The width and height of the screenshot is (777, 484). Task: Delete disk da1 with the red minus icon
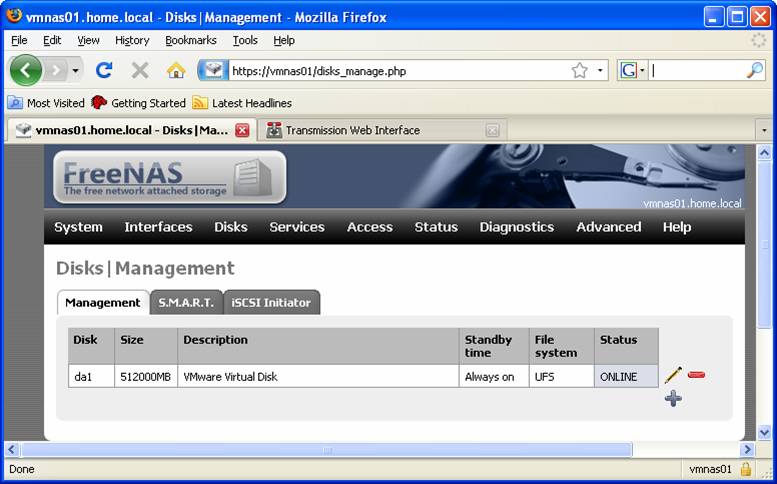point(696,375)
